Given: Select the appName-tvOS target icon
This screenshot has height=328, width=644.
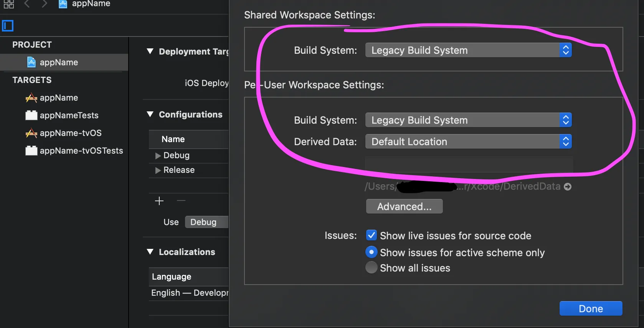Looking at the screenshot, I should point(31,133).
